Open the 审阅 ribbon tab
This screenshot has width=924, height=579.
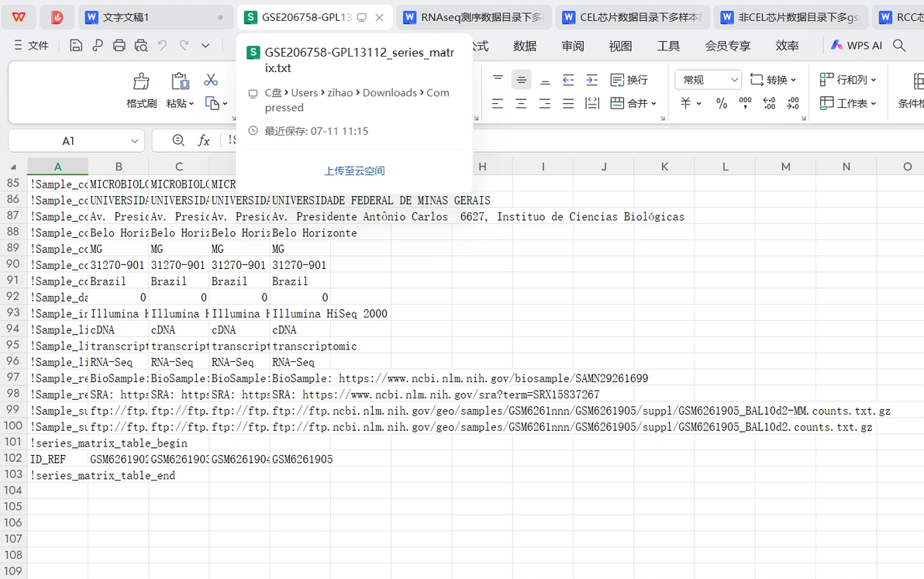tap(573, 46)
